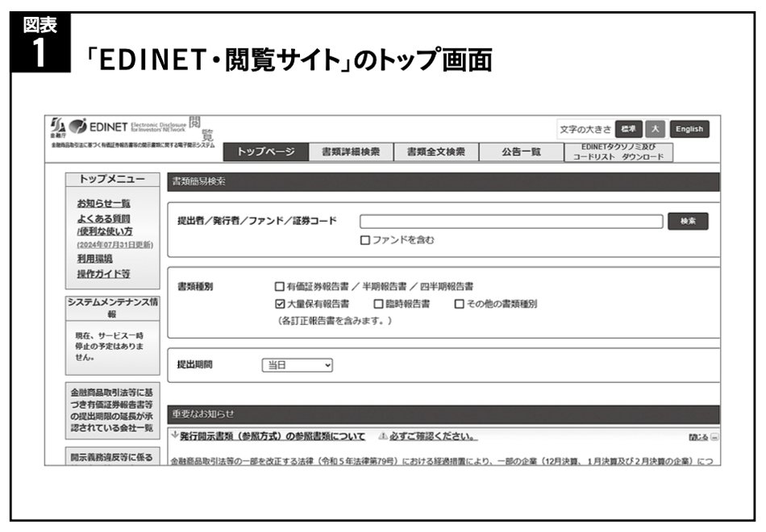
Task: Open the 公告一覧 tab
Action: [521, 152]
